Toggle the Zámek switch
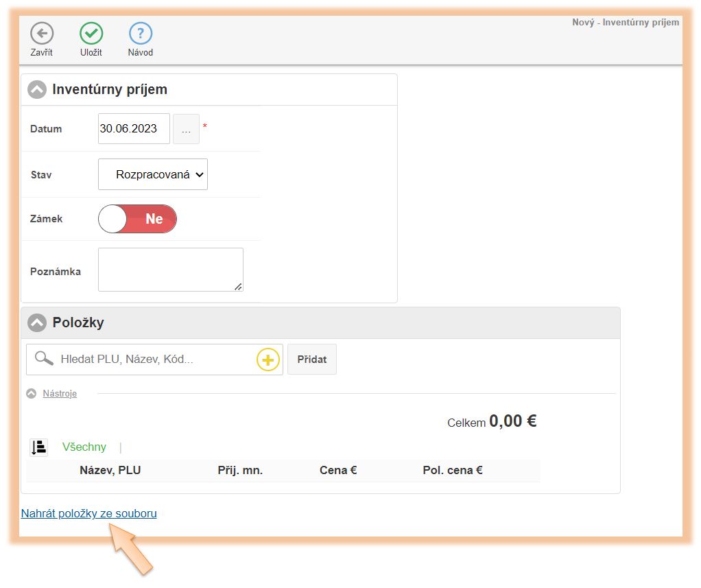The width and height of the screenshot is (701, 588). click(x=138, y=219)
